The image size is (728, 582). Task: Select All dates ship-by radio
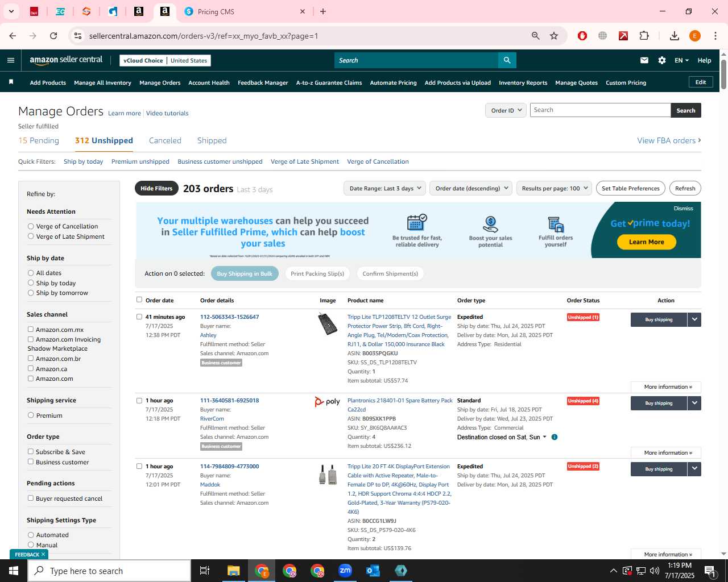click(31, 273)
